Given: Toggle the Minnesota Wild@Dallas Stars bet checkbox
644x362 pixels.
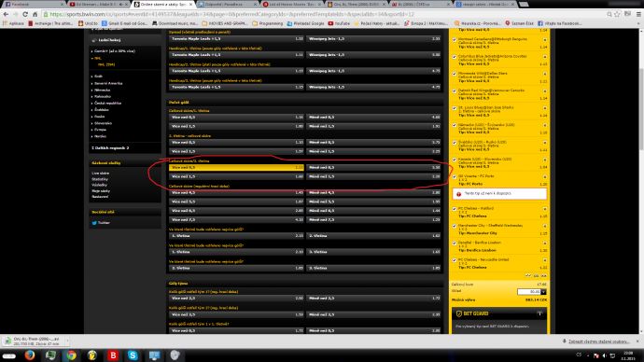Looking at the screenshot, I should click(x=455, y=74).
